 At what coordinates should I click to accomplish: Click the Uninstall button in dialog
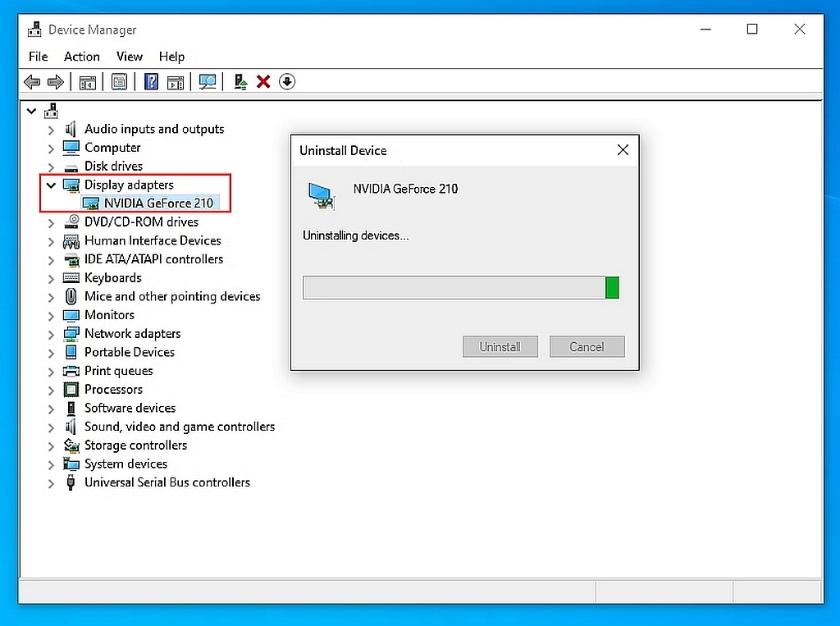(500, 347)
